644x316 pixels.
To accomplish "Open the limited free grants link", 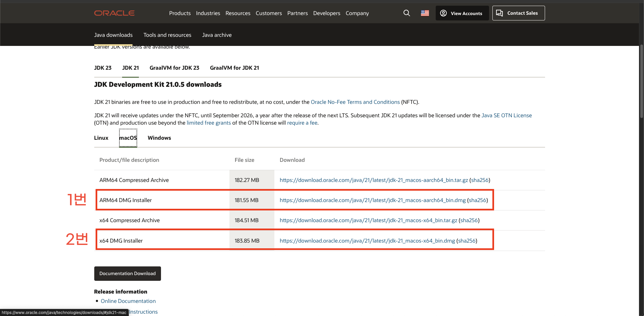I will (x=209, y=123).
